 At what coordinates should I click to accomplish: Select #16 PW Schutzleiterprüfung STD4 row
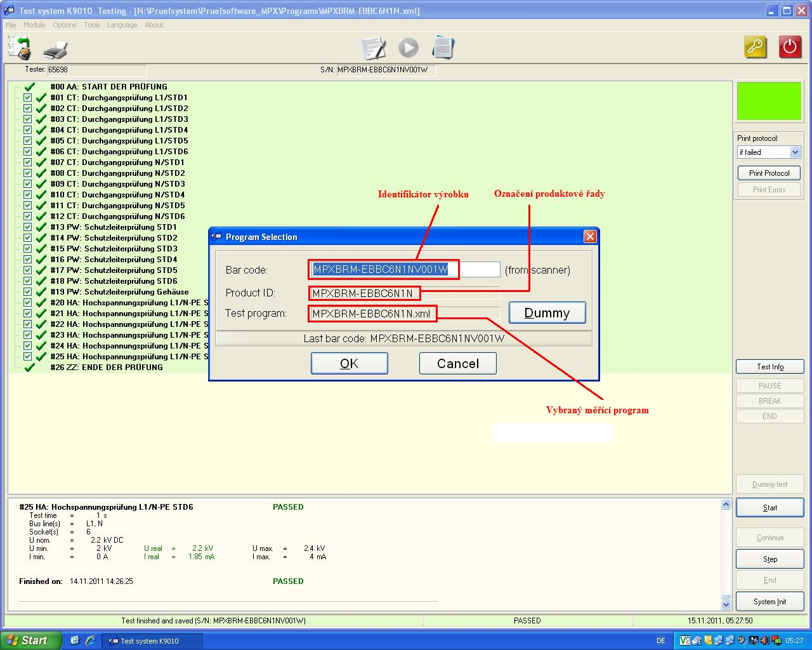(114, 260)
